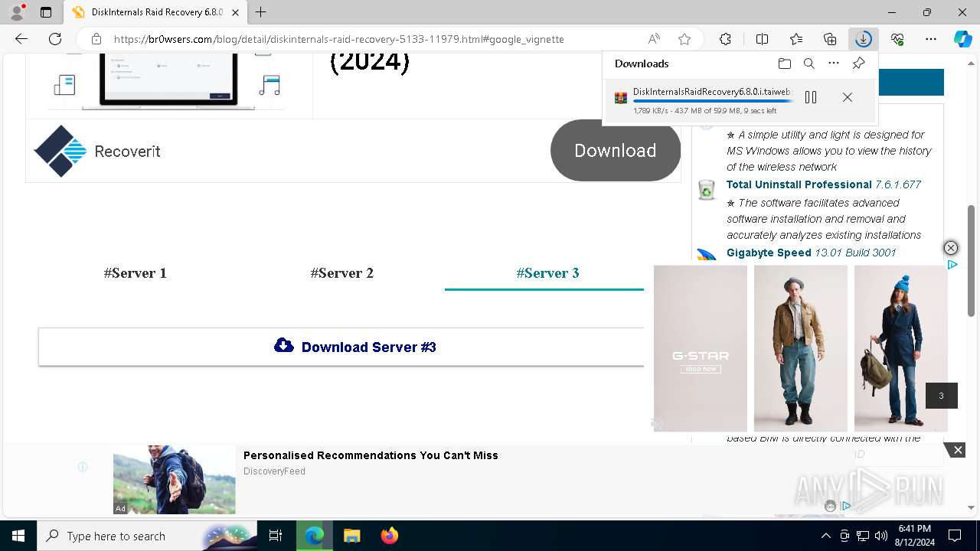Close the DiskInternals Raid Recovery tab
Image resolution: width=980 pixels, height=551 pixels.
[x=236, y=12]
